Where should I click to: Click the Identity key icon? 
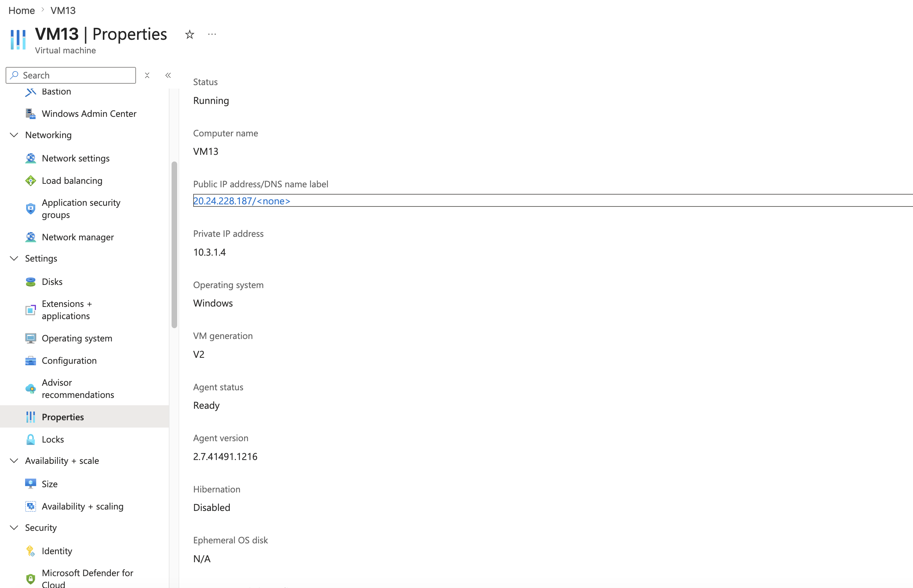(31, 551)
